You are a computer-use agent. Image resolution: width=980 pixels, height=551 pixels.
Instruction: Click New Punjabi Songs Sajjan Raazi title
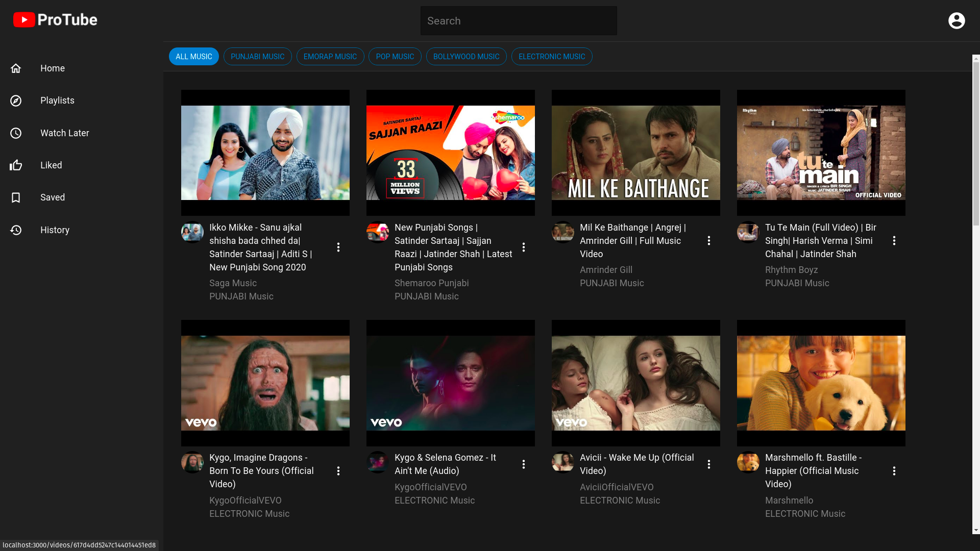click(453, 247)
